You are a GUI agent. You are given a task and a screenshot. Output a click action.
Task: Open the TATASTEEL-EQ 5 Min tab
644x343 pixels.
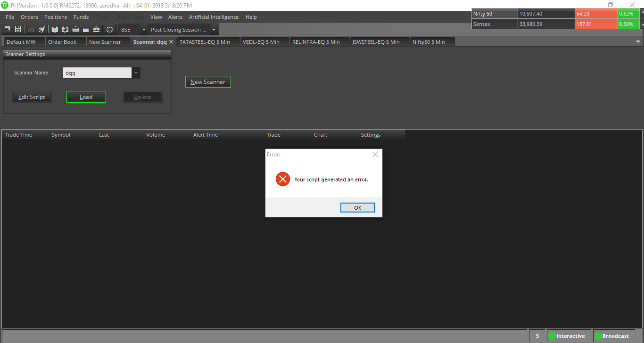point(207,42)
